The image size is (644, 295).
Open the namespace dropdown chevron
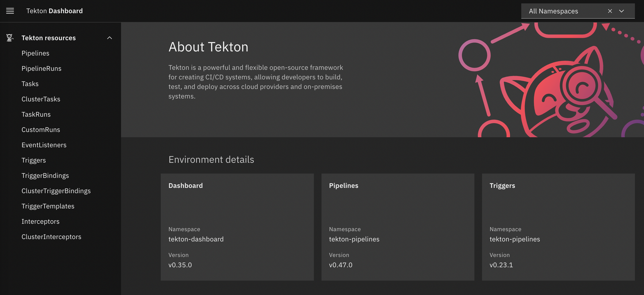tap(621, 11)
